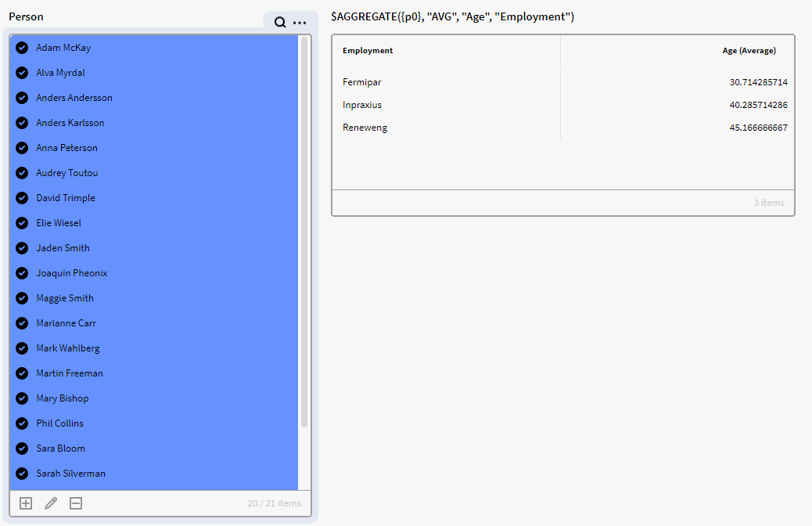Select Mark Wahlberg in the list

click(68, 348)
